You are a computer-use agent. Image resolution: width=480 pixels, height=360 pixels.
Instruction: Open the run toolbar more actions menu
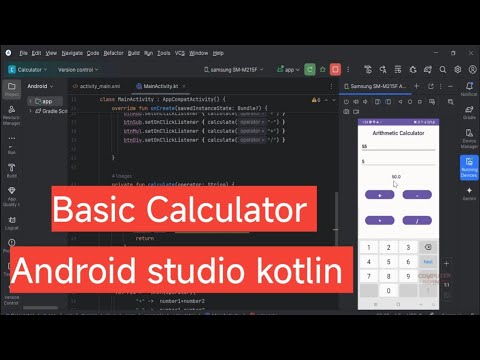point(348,69)
